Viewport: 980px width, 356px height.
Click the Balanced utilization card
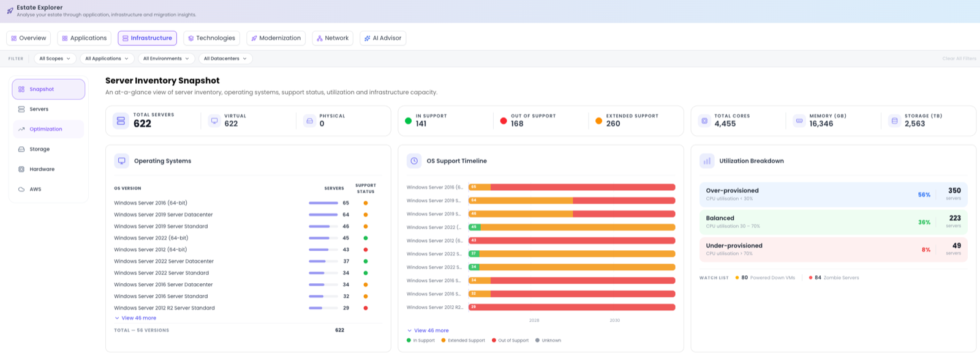coord(833,221)
